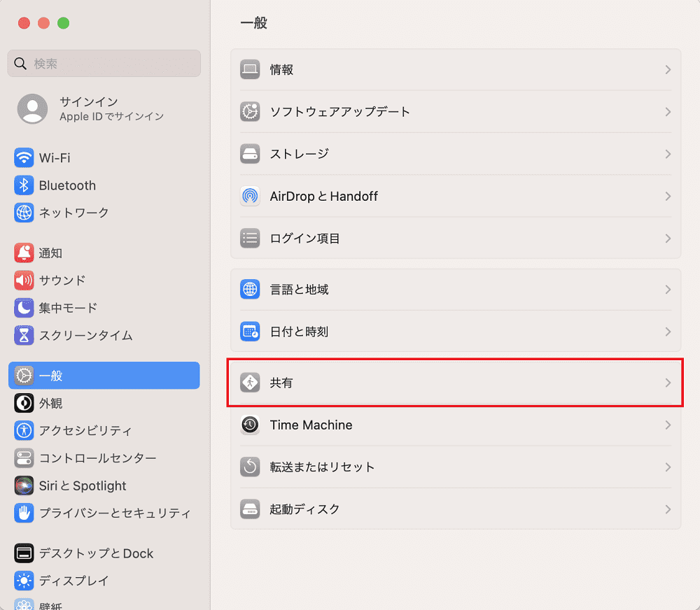
Task: Click the 壁紙 wallpaper sidebar icon
Action: coord(24,604)
